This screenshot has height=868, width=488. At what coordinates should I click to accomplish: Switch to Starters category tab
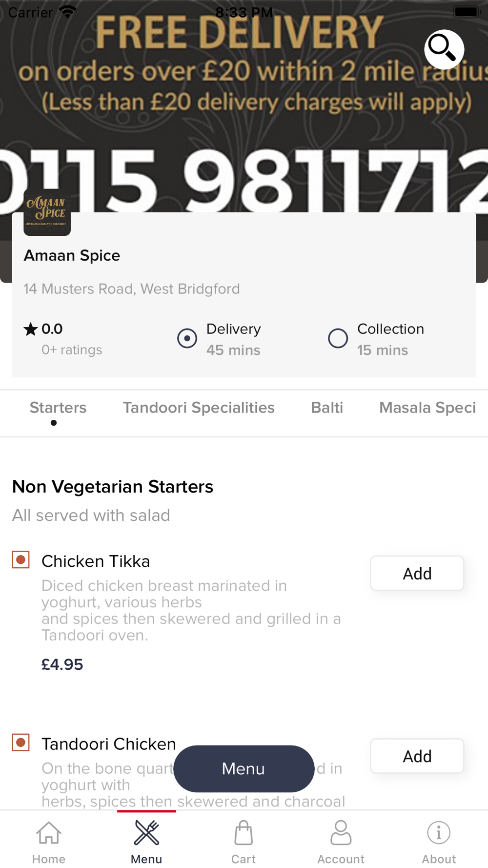(x=58, y=408)
